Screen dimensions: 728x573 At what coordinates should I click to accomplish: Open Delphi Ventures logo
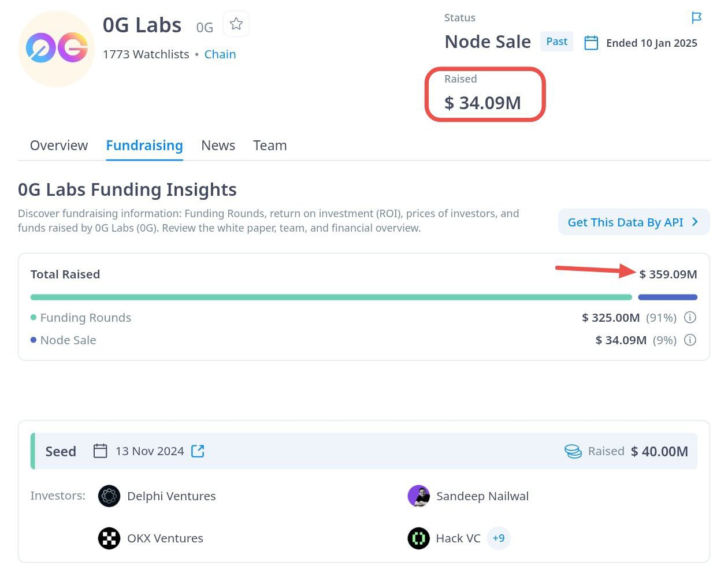pos(109,496)
